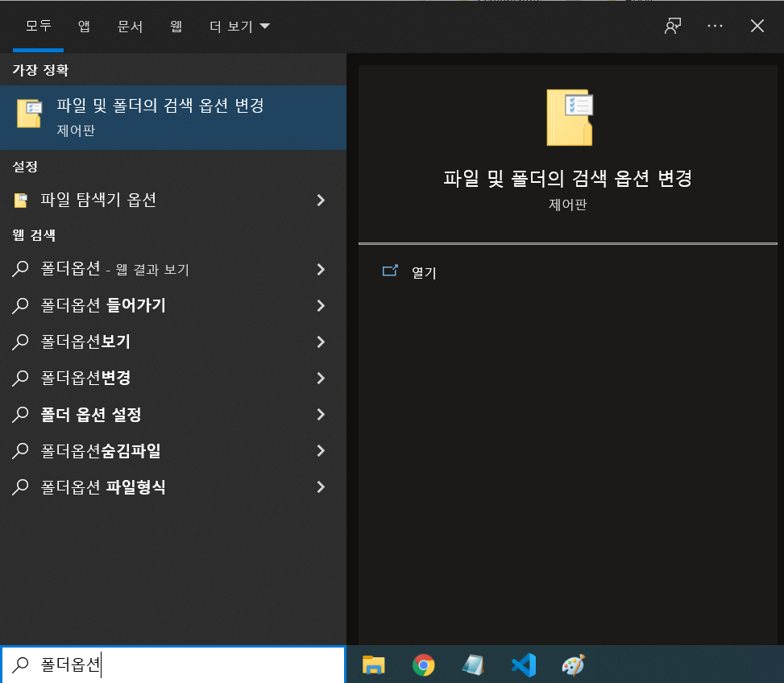Select web suggestion 폴더옵션숨김파일

(x=173, y=451)
